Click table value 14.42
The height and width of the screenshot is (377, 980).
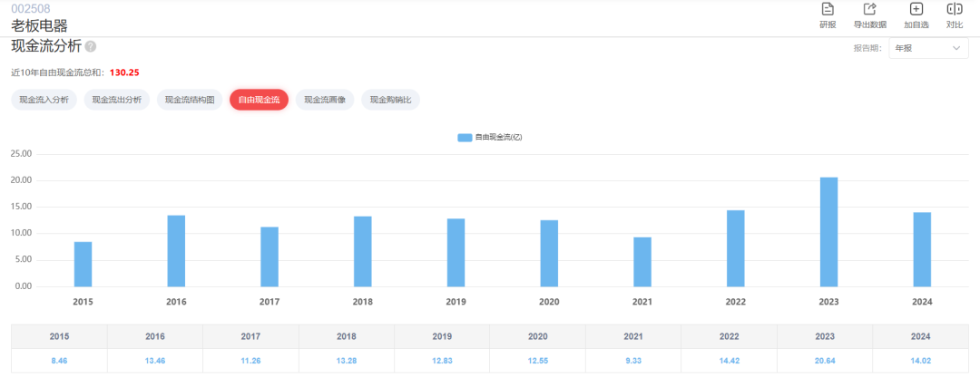(x=729, y=361)
